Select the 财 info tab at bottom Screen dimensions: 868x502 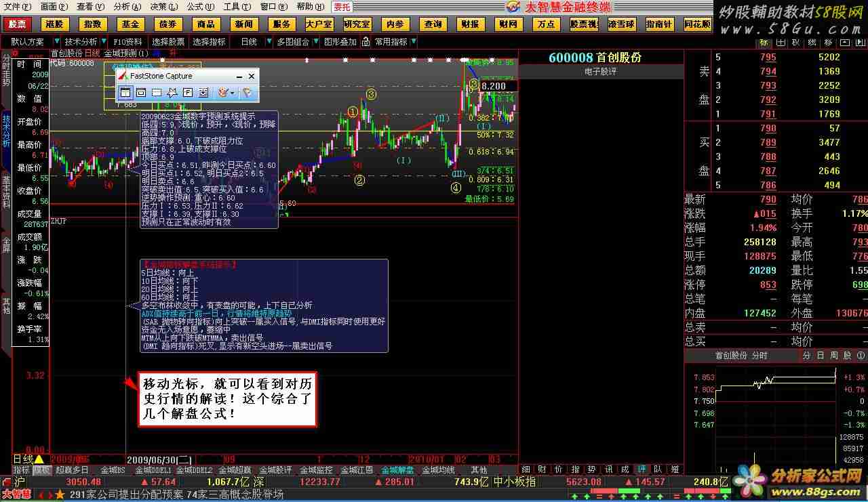pyautogui.click(x=542, y=469)
